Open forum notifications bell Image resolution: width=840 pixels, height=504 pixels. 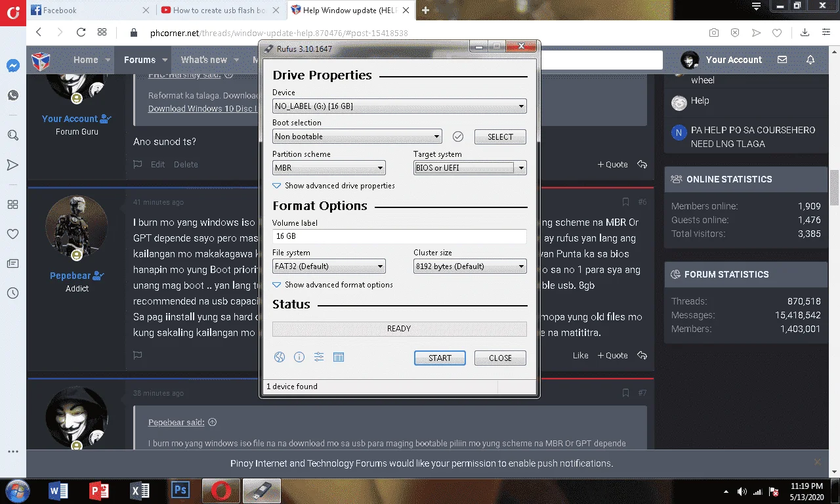click(x=810, y=60)
